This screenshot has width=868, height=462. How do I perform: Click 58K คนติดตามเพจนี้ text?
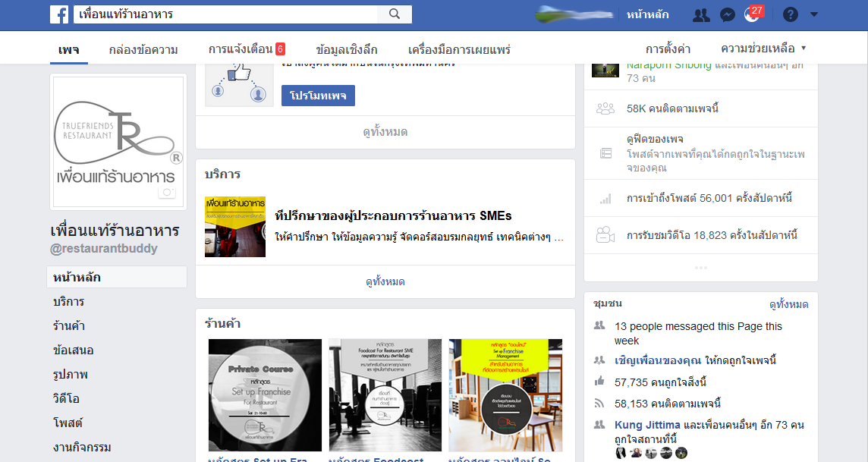[672, 108]
